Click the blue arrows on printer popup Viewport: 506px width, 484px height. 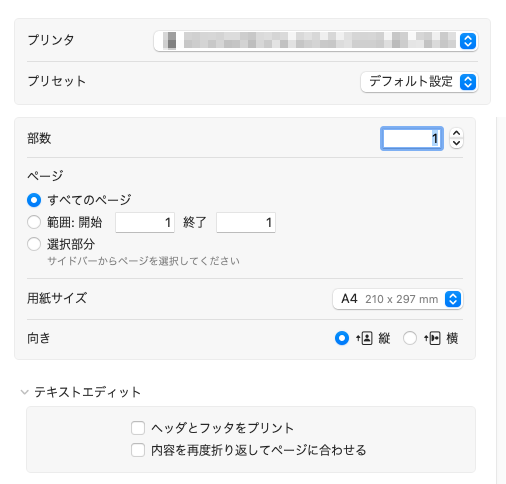pyautogui.click(x=468, y=41)
